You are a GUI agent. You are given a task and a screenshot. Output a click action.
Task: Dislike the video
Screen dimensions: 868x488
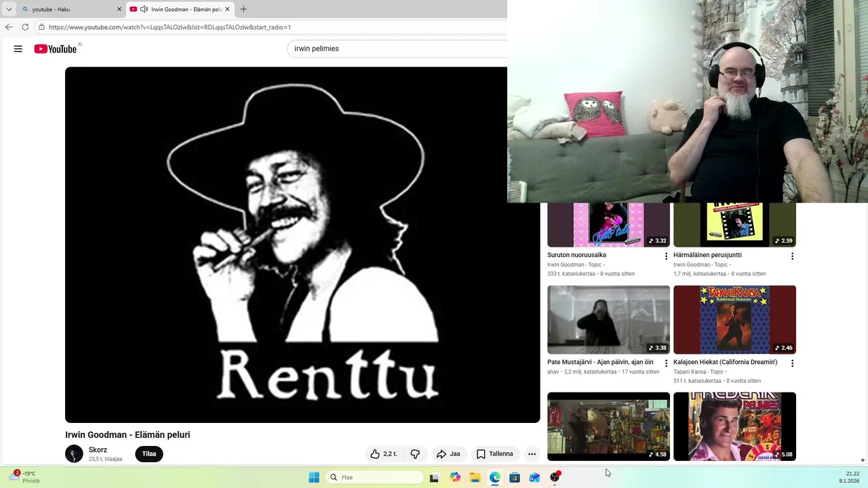415,454
